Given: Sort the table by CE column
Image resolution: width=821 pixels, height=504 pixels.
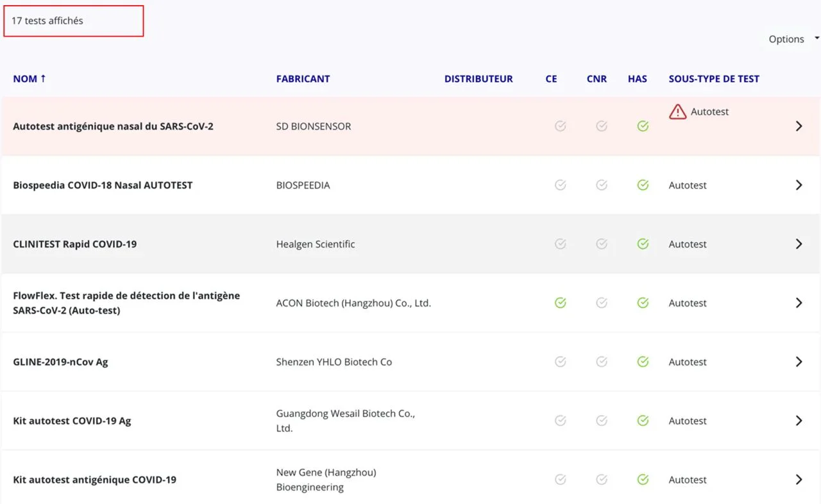Looking at the screenshot, I should pos(551,79).
